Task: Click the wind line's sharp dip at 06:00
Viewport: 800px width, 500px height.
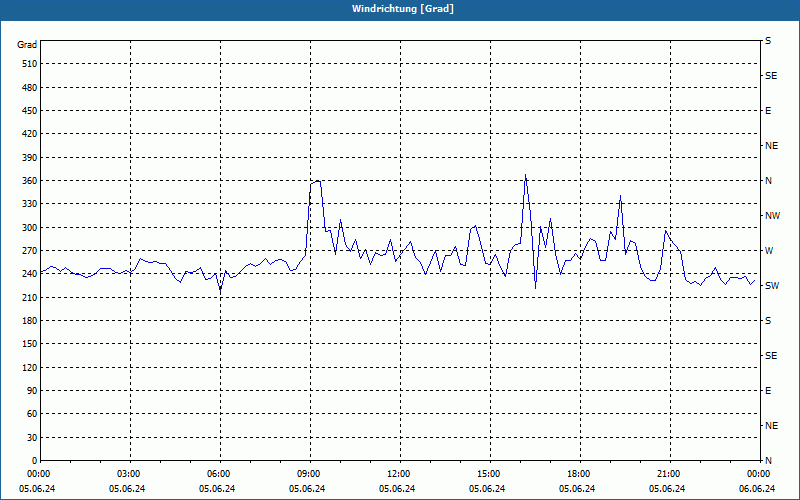Action: pyautogui.click(x=220, y=290)
